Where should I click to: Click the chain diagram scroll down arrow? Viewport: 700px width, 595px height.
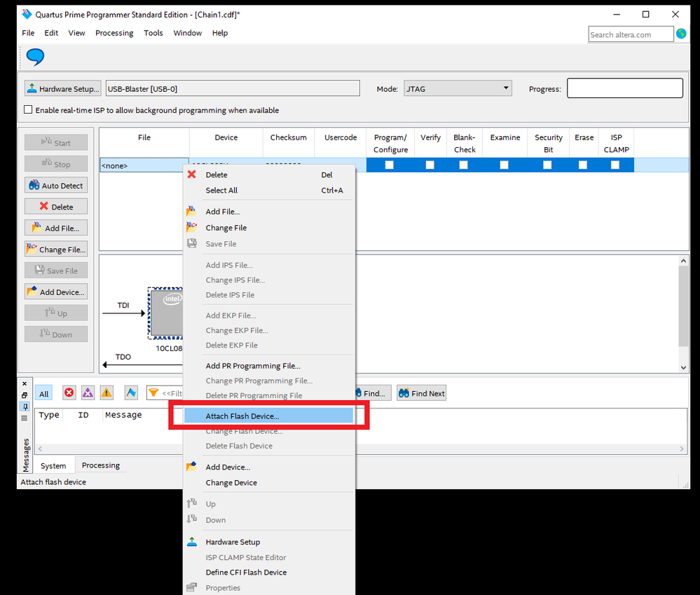point(683,368)
